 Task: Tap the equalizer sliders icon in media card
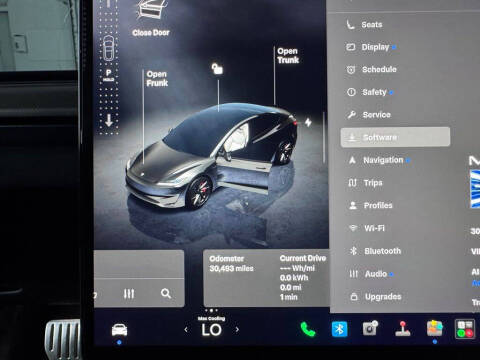point(129,294)
